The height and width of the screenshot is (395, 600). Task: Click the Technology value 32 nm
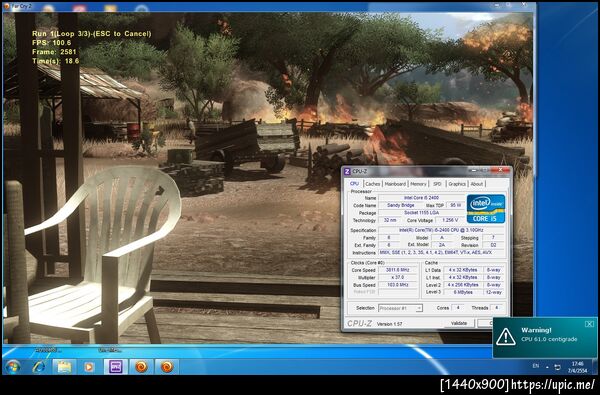tap(390, 220)
